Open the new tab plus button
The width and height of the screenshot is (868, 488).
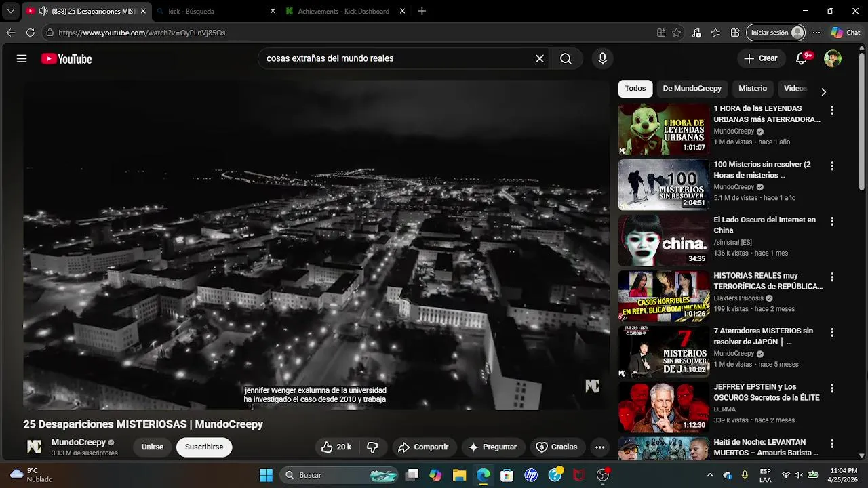coord(422,11)
